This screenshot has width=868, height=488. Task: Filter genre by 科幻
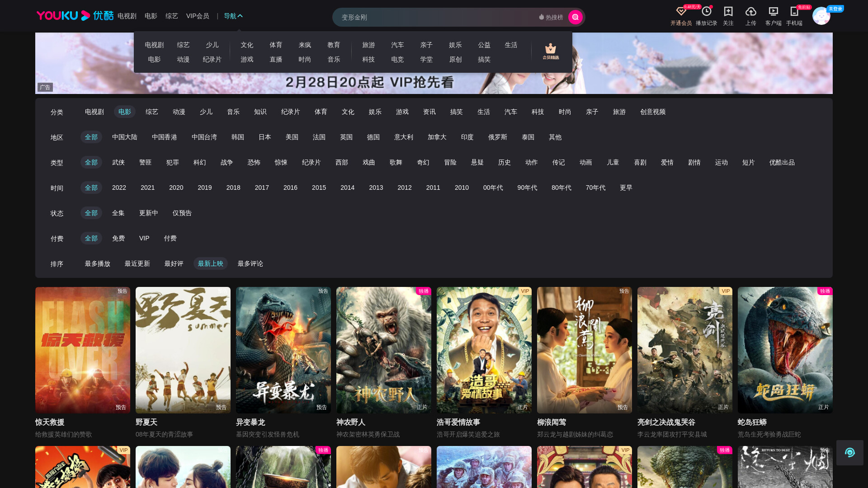tap(200, 162)
